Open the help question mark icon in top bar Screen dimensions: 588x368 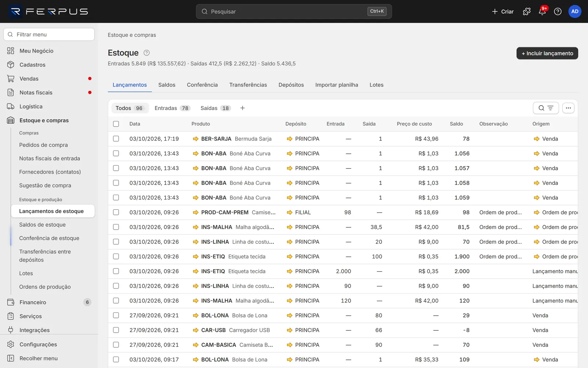[557, 11]
